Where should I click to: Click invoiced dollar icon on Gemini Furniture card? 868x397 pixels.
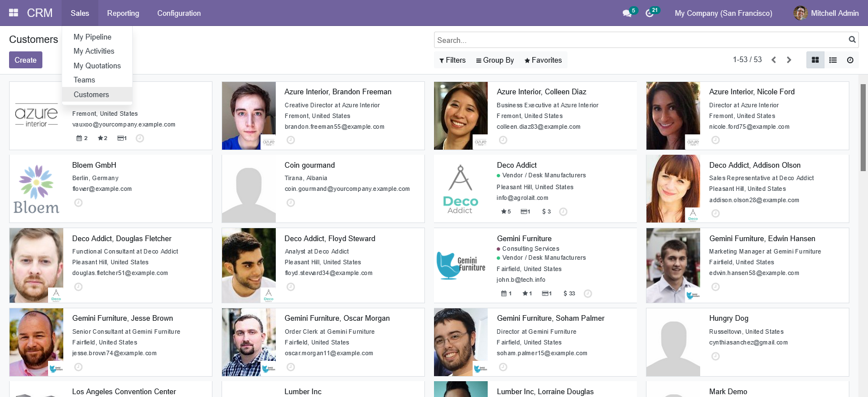point(566,294)
